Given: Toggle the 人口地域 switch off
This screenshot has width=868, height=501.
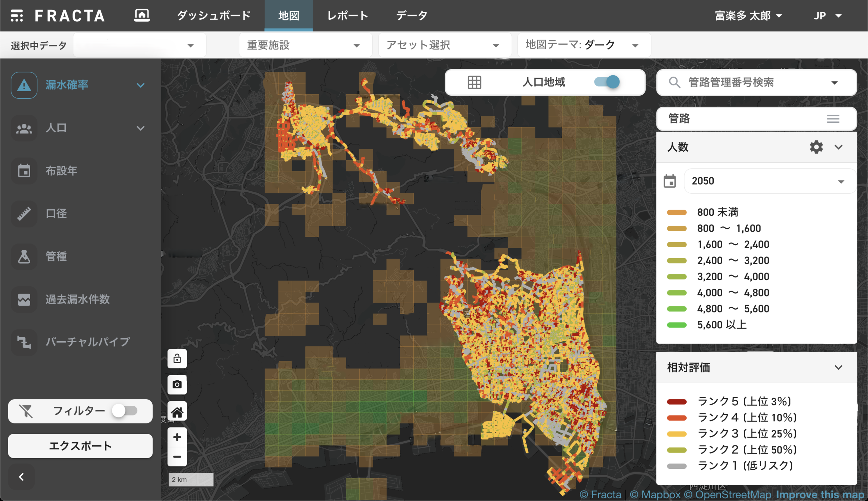Looking at the screenshot, I should point(607,82).
